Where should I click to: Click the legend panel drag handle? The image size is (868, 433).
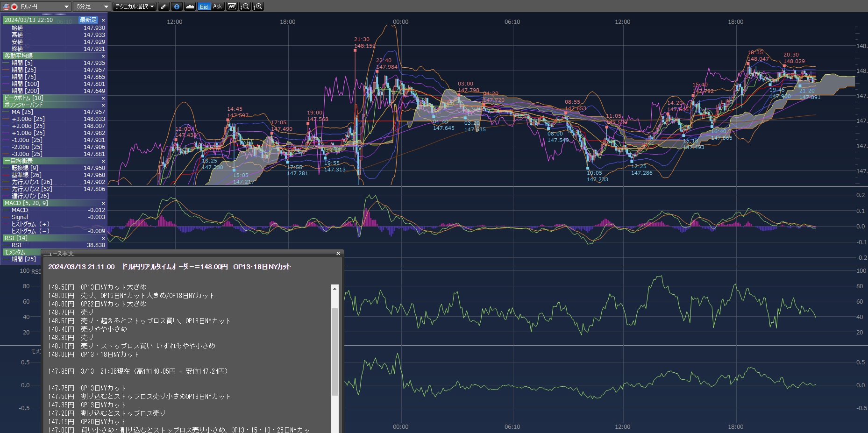(x=54, y=14)
